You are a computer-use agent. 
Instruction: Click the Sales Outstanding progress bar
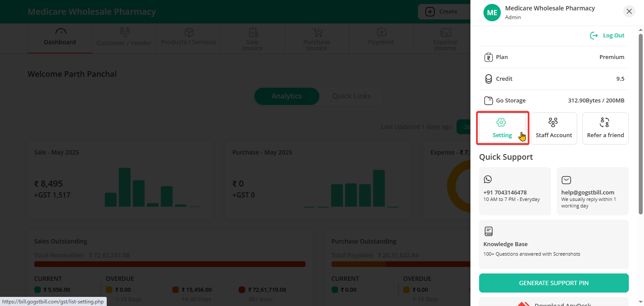click(x=170, y=264)
